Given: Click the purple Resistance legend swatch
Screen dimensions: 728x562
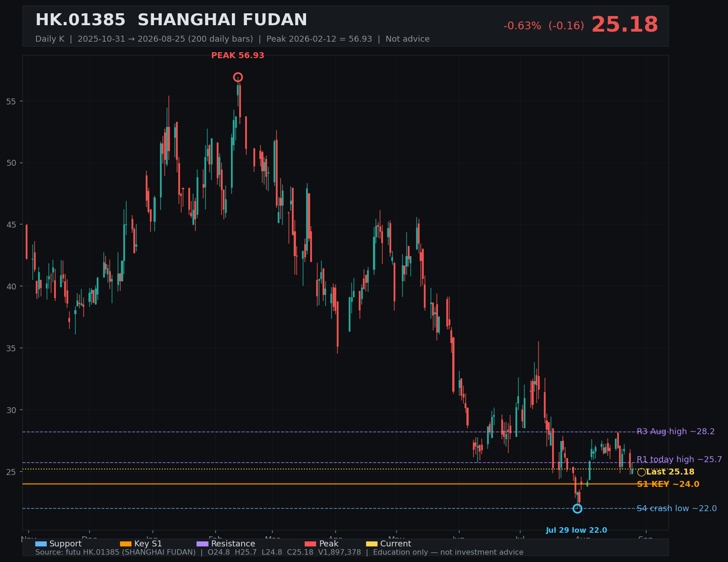Looking at the screenshot, I should tap(203, 544).
